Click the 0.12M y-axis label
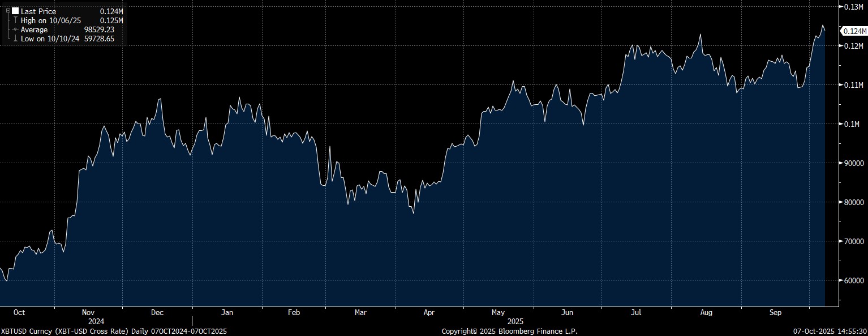This screenshot has width=868, height=336. 853,46
